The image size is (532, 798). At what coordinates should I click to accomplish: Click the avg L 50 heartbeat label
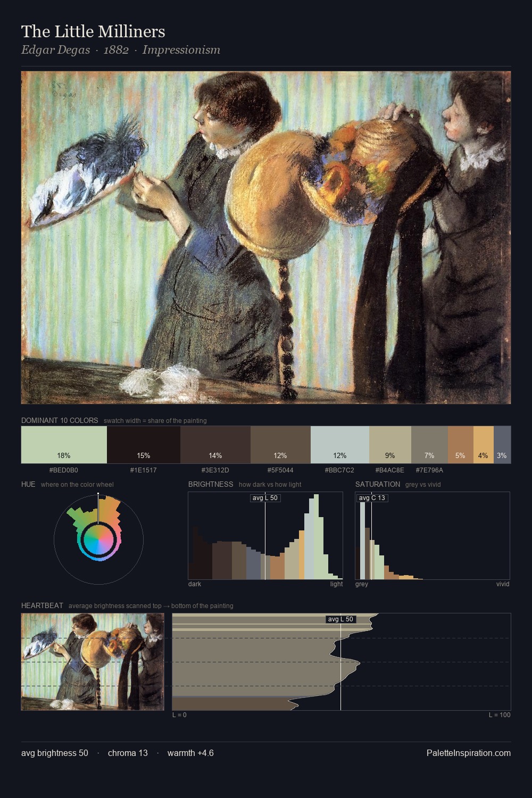(340, 619)
